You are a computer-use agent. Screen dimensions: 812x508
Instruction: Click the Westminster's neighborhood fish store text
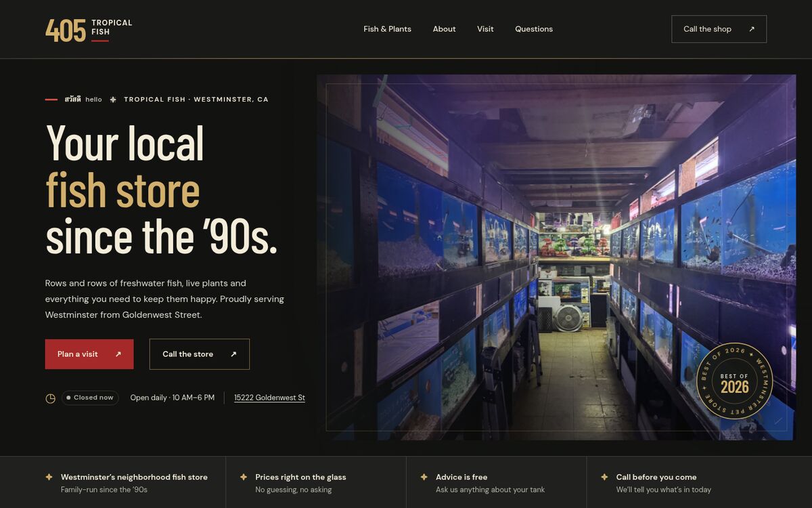[134, 477]
